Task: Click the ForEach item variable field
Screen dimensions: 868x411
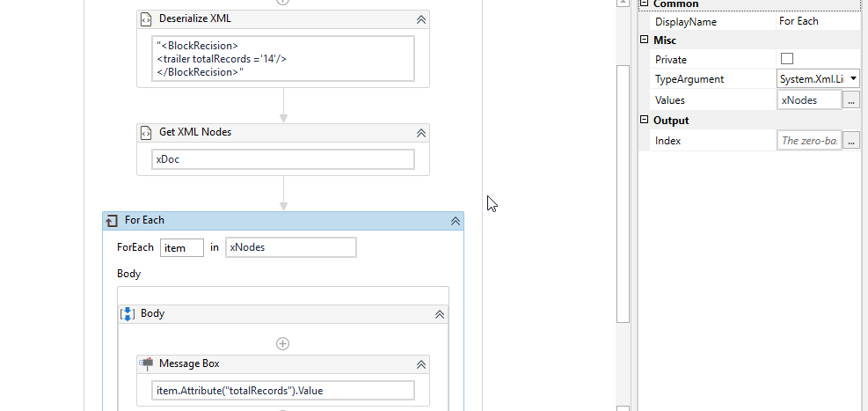Action: (182, 247)
